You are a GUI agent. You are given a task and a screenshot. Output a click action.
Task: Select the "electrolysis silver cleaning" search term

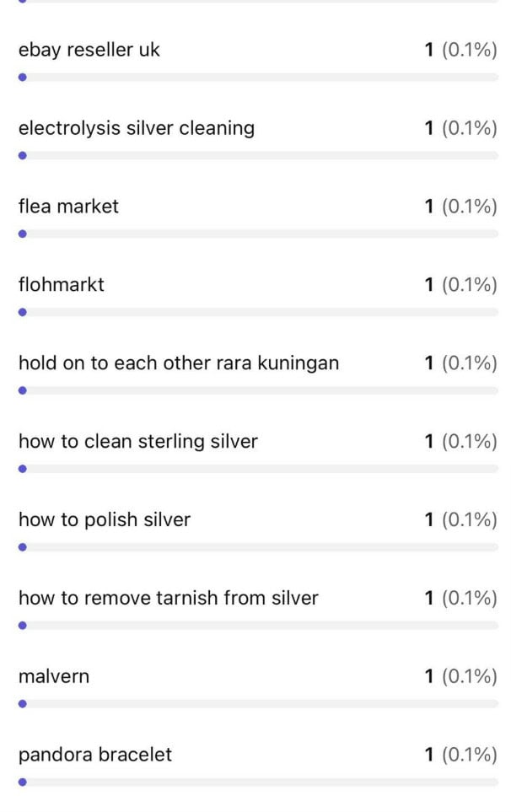click(137, 128)
